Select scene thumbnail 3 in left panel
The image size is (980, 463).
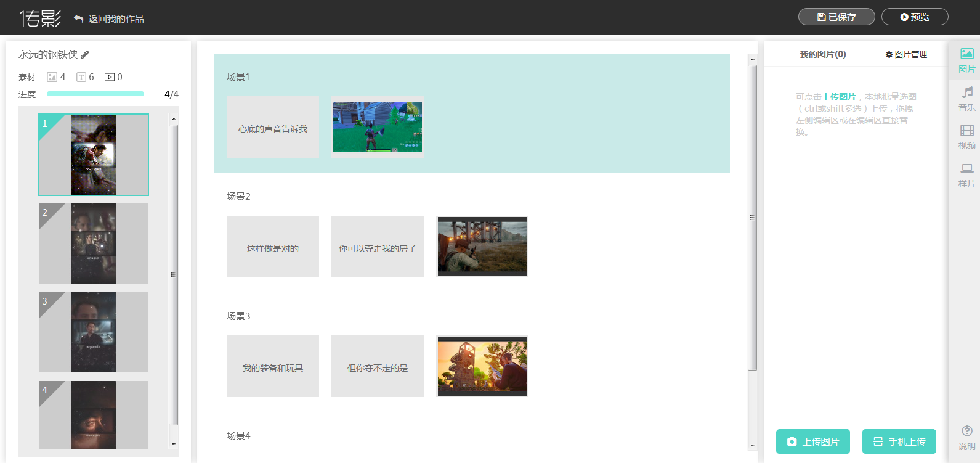click(x=94, y=332)
